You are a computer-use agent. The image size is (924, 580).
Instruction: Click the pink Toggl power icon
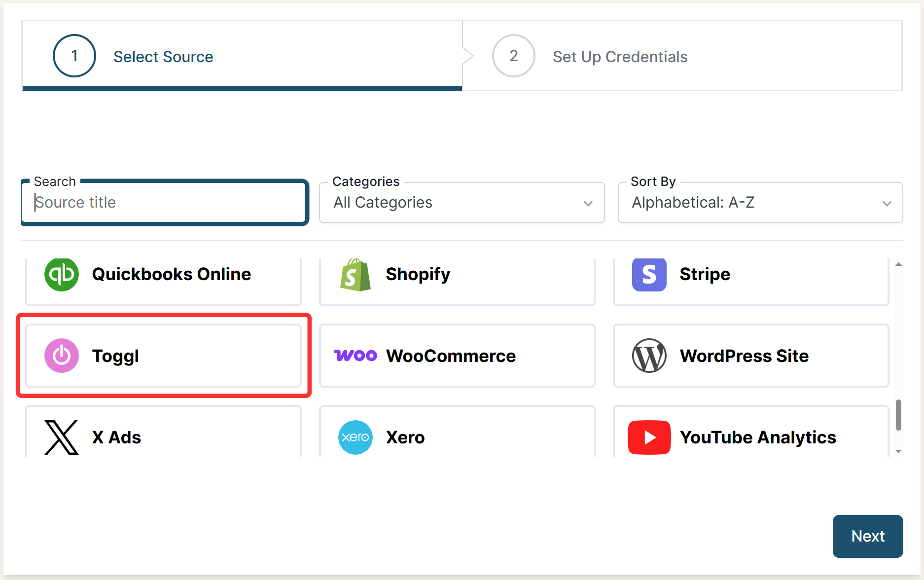[x=61, y=355]
